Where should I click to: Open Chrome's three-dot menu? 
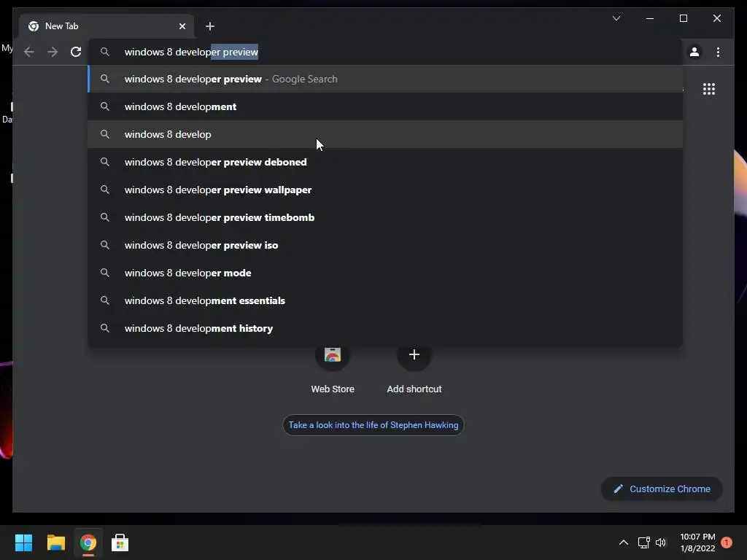tap(718, 52)
